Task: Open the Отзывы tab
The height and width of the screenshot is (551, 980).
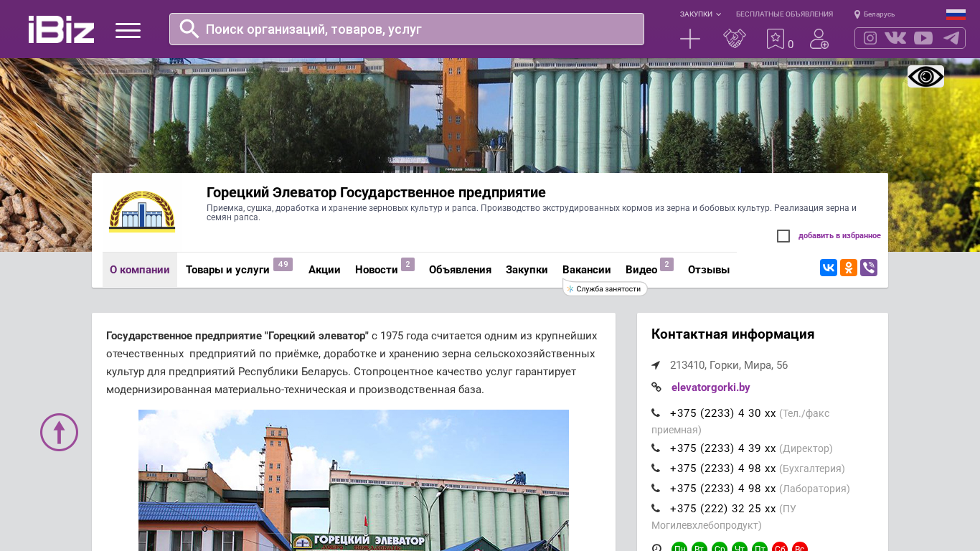Action: (x=709, y=270)
